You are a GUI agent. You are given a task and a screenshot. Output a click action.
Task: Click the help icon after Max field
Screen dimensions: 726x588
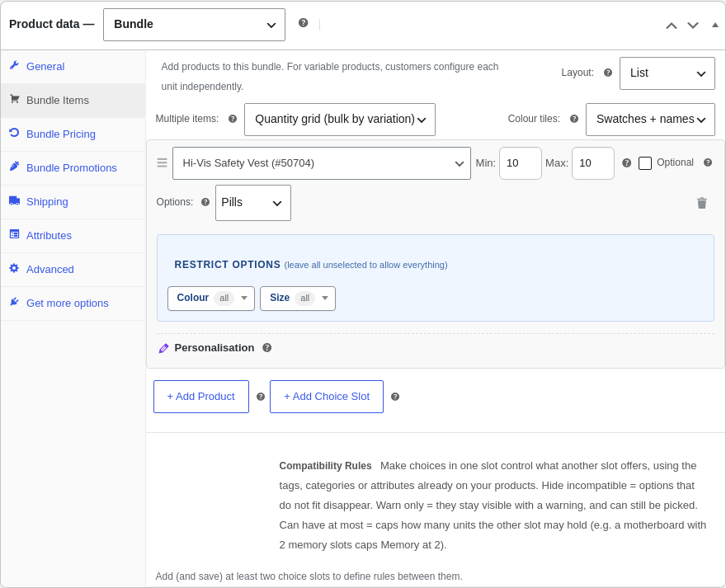coord(626,163)
